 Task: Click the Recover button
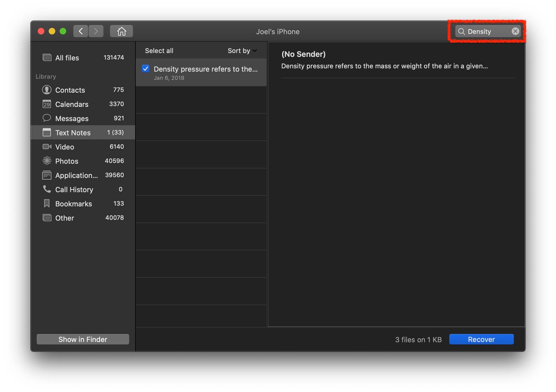[481, 339]
